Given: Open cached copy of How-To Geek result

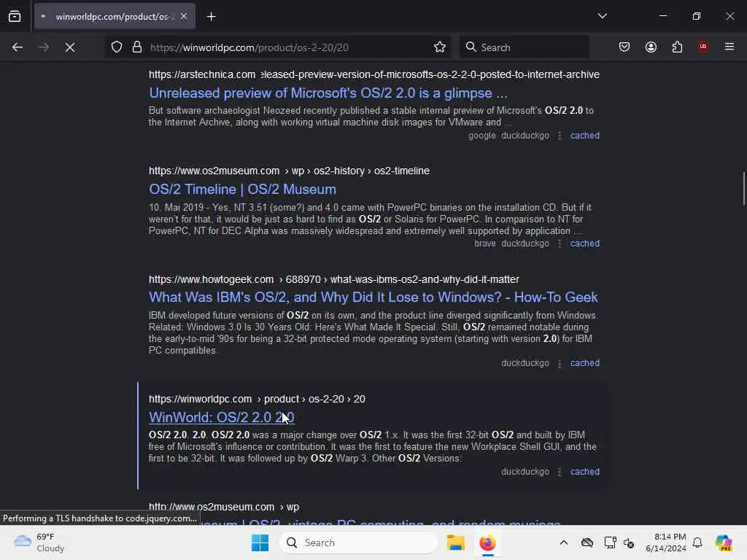Looking at the screenshot, I should [585, 363].
